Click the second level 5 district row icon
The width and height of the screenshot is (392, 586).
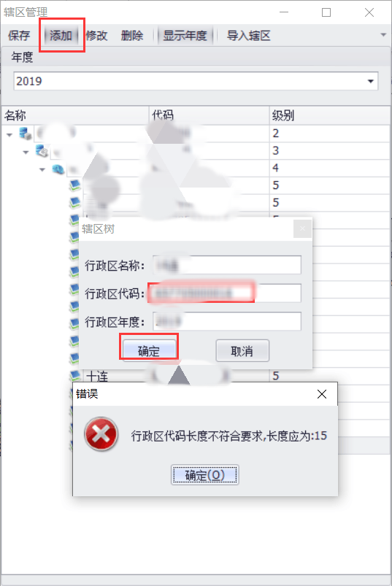[74, 203]
